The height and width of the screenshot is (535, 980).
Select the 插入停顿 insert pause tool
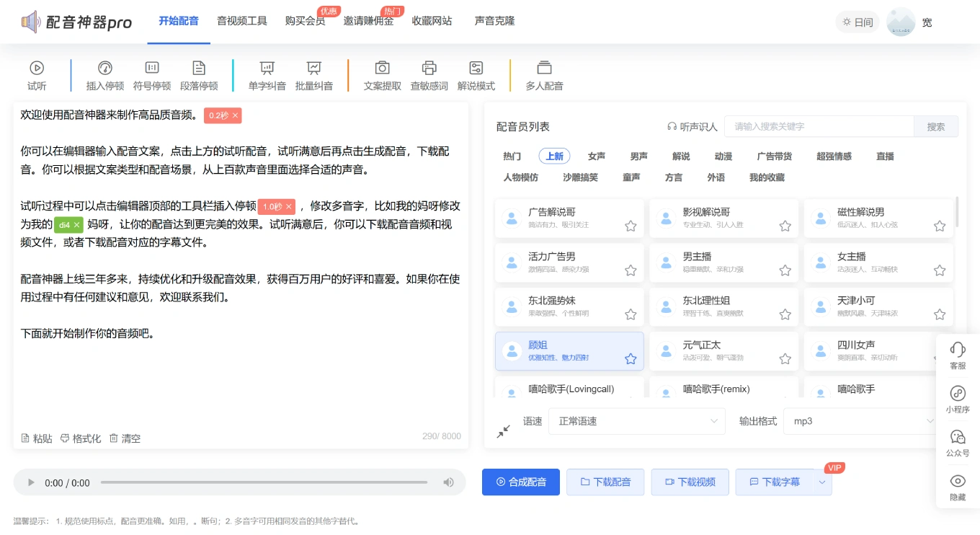pos(105,76)
